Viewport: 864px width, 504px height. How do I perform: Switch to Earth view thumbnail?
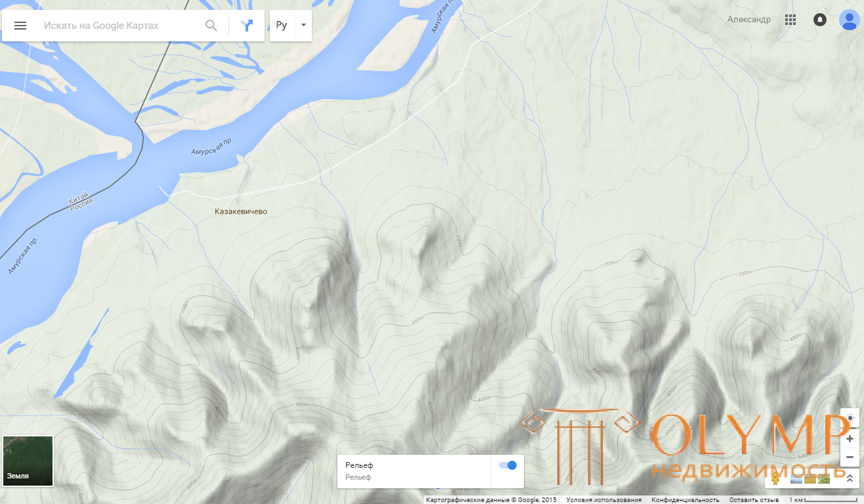[x=28, y=461]
